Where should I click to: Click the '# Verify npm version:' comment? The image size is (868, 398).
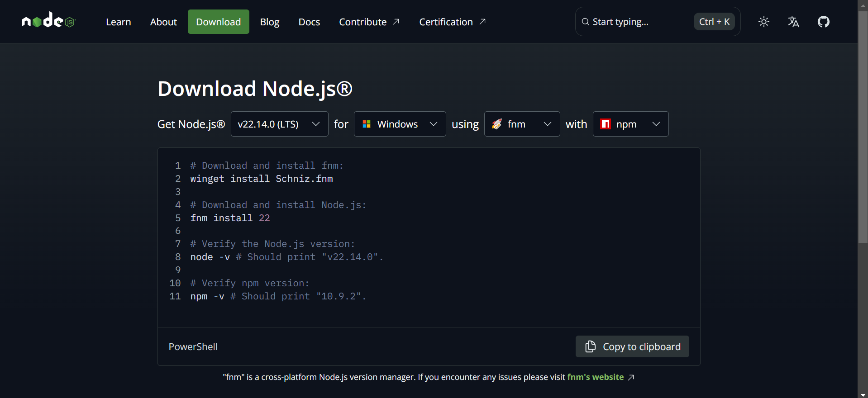250,283
